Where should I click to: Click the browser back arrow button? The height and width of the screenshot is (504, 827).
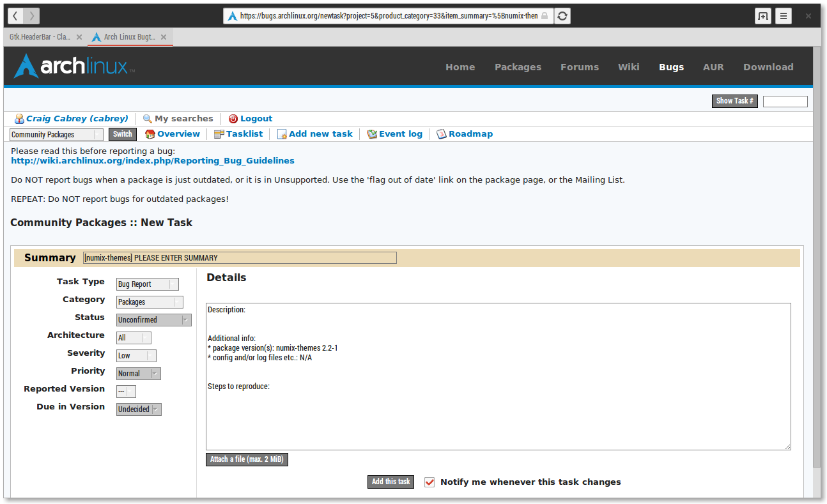tap(15, 16)
